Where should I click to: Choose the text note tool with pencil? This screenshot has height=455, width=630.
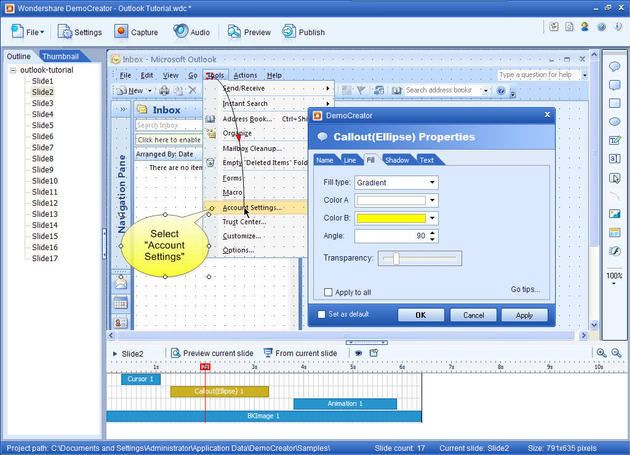click(614, 140)
